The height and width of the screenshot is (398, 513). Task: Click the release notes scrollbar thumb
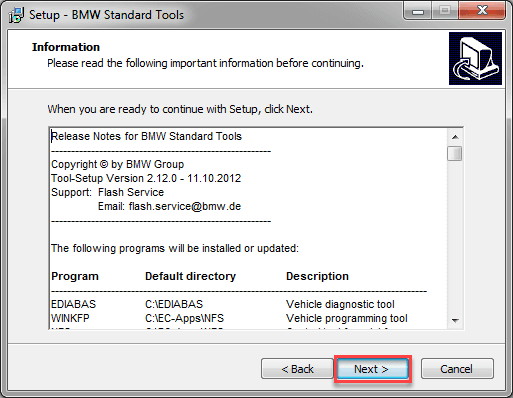(455, 153)
